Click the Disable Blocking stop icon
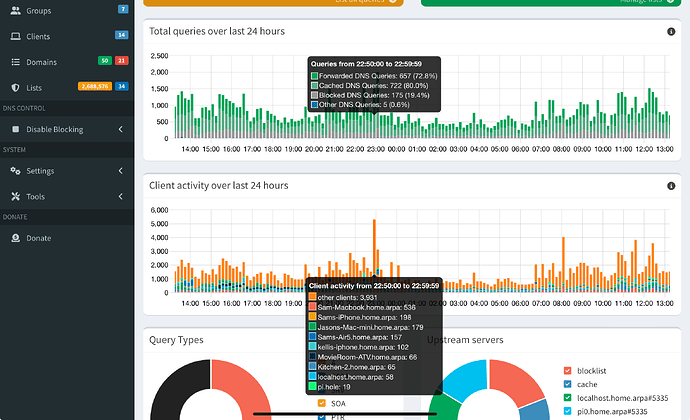The height and width of the screenshot is (420, 690). pyautogui.click(x=15, y=129)
